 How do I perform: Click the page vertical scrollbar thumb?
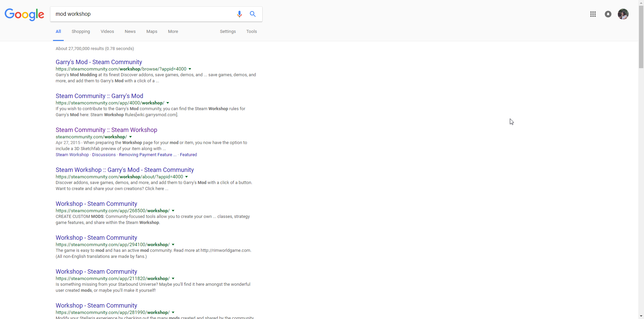point(641,37)
